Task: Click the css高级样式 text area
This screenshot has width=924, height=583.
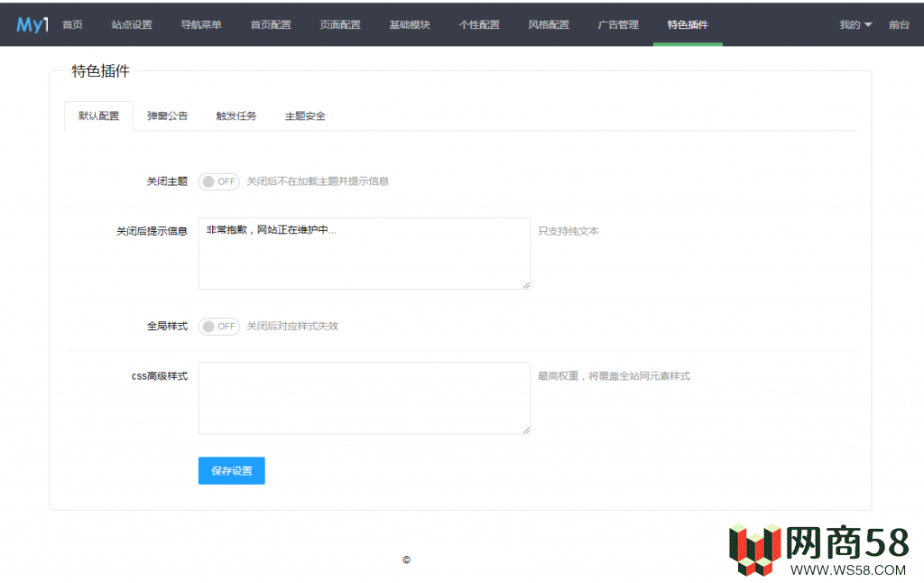Action: pyautogui.click(x=365, y=398)
